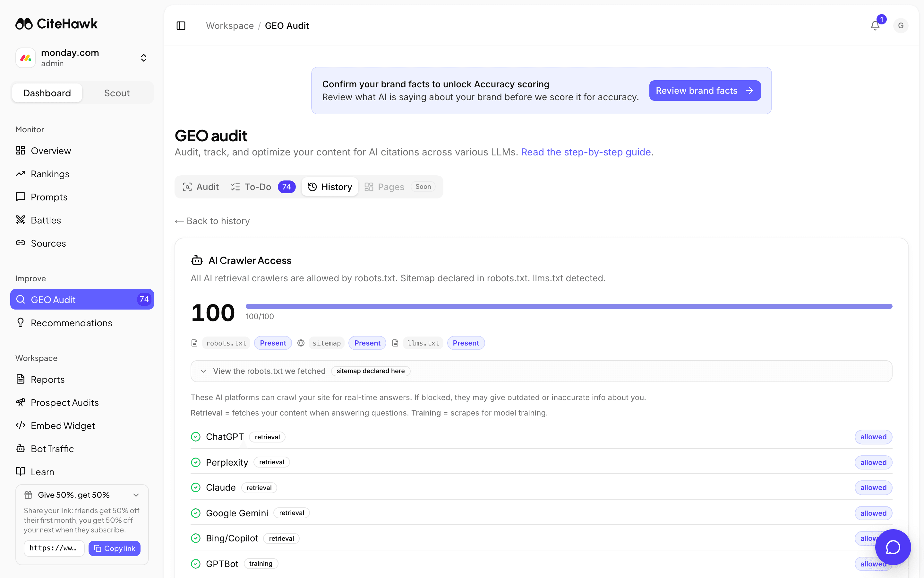Click the Embed Widget code icon
Viewport: 924px width, 578px height.
pyautogui.click(x=21, y=425)
